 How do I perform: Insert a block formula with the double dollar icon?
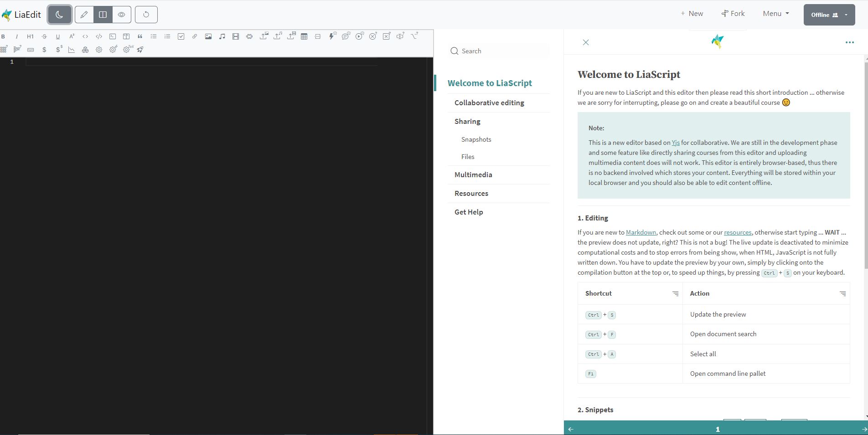(x=59, y=49)
